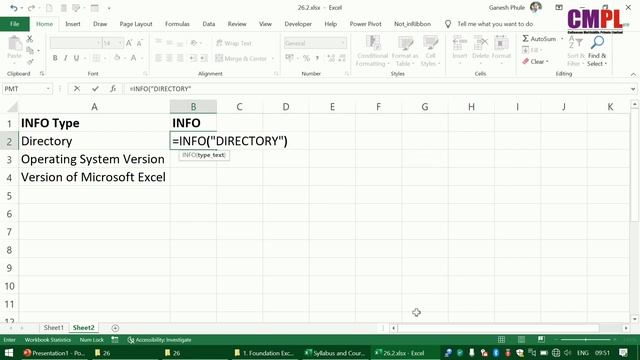Switch to the Data tab
This screenshot has width=640, height=360.
pos(209,24)
